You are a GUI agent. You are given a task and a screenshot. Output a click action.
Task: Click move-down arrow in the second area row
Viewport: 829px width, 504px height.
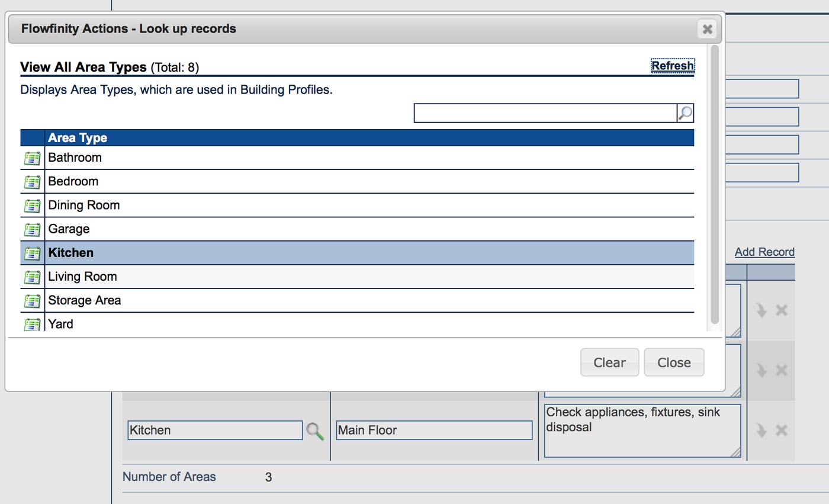pyautogui.click(x=761, y=370)
